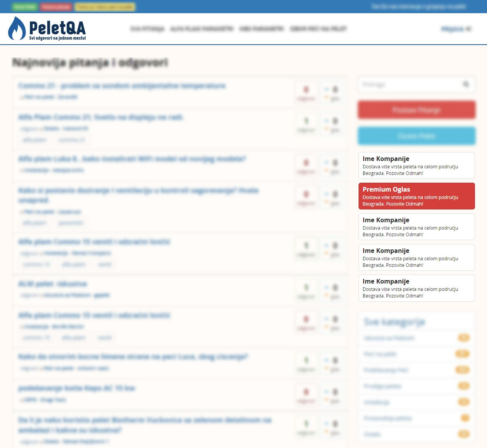Click the magnifier icon in the search box
Screen dimensions: 487x448
point(466,84)
